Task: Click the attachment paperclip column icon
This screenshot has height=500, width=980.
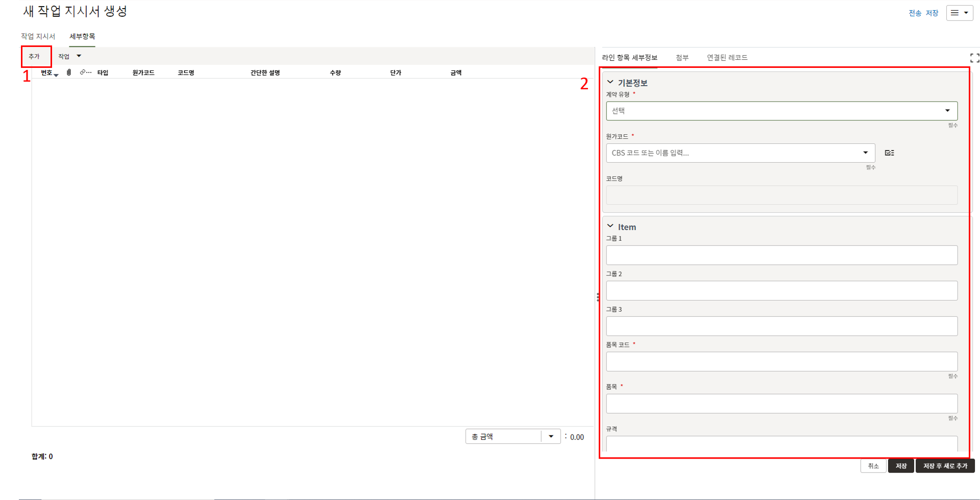Action: [69, 72]
